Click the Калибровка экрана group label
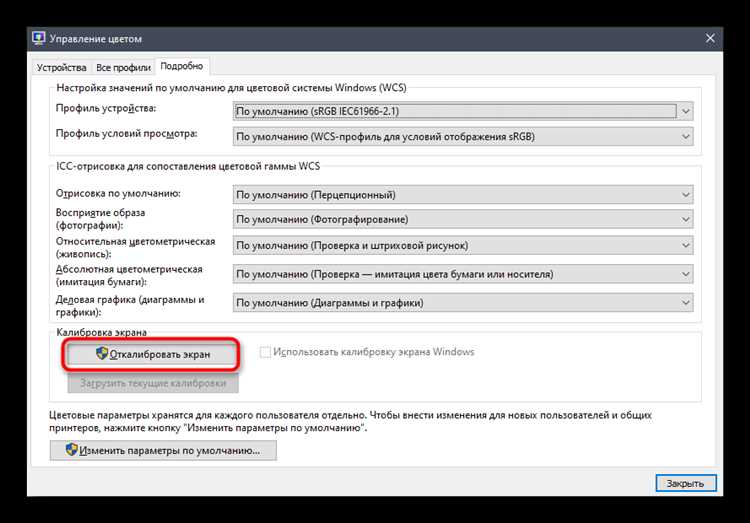750x523 pixels. pos(101,332)
